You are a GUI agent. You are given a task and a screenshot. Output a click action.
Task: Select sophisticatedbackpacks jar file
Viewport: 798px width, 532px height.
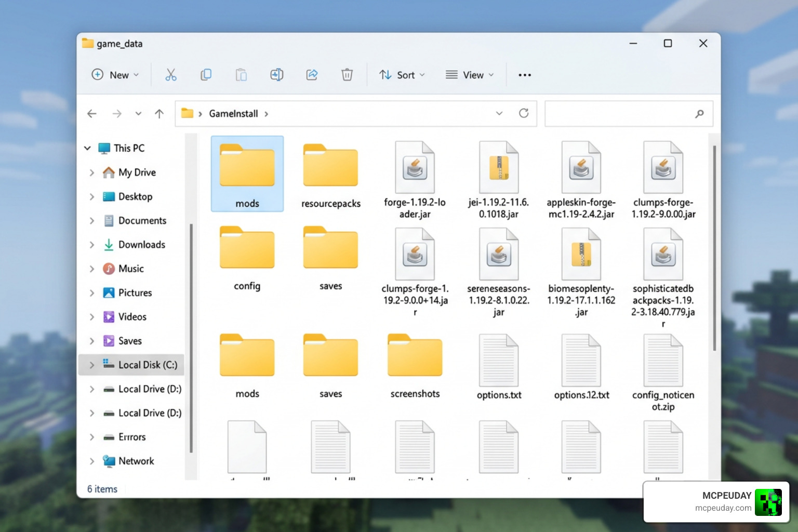click(x=663, y=278)
